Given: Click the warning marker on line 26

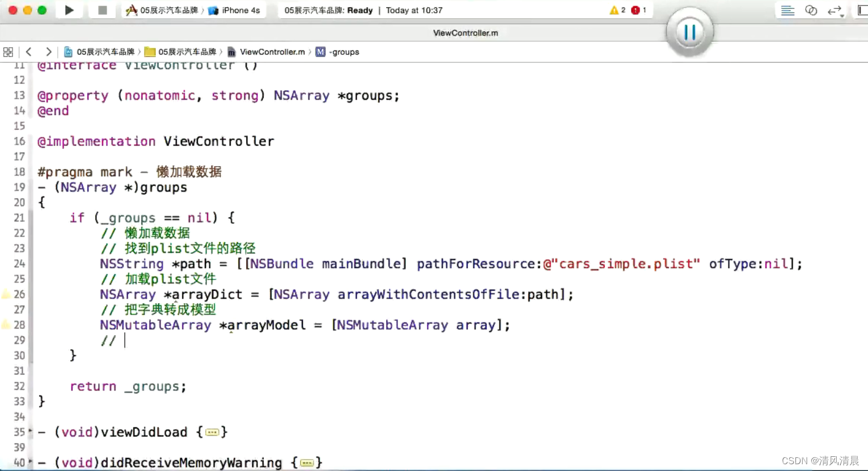Looking at the screenshot, I should point(6,294).
